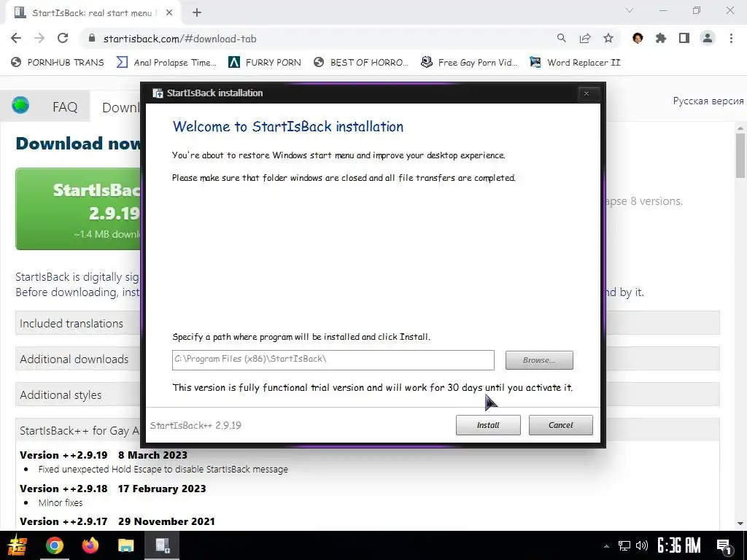
Task: Open the Word Replacer II bookmark
Action: tap(575, 63)
